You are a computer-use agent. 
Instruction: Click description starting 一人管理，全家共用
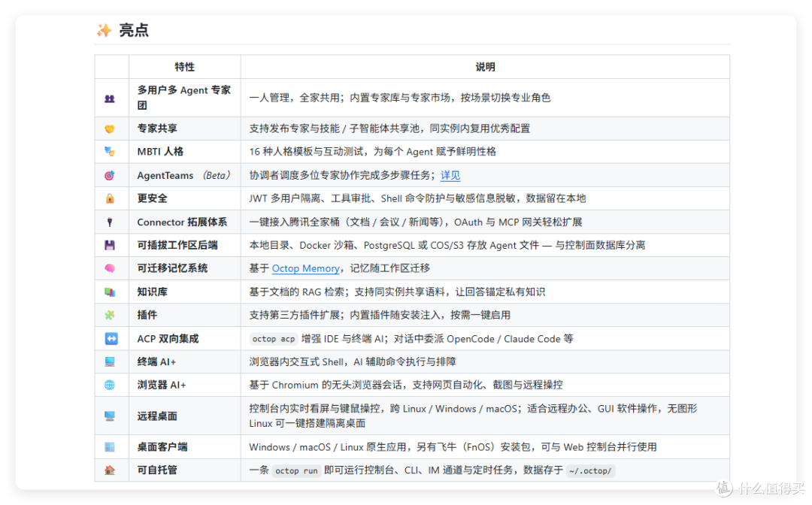tap(400, 98)
